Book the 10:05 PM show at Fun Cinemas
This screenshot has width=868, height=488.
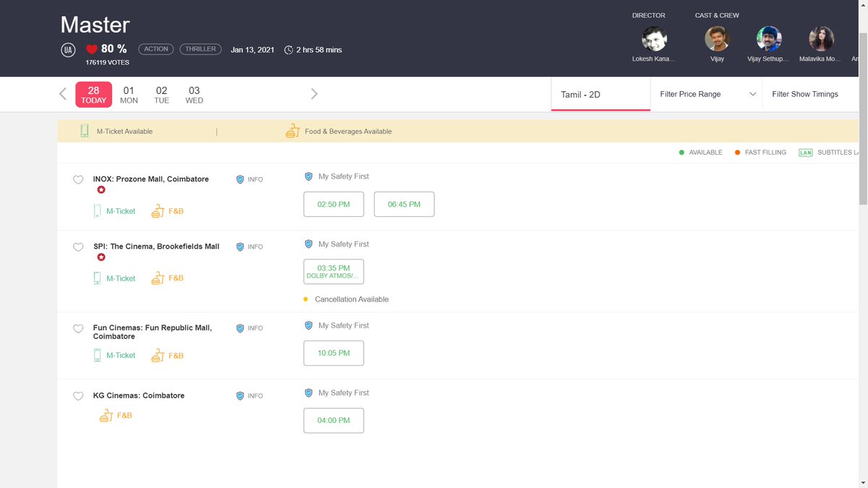click(x=333, y=353)
